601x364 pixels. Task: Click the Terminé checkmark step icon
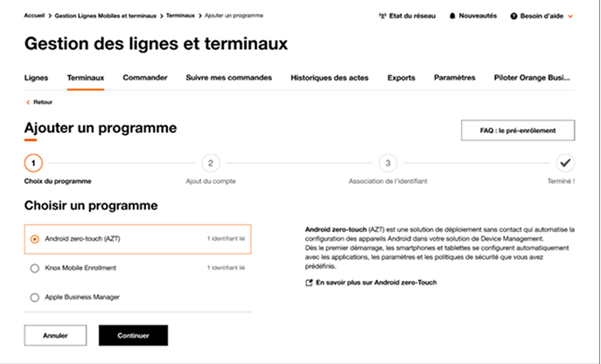(565, 163)
